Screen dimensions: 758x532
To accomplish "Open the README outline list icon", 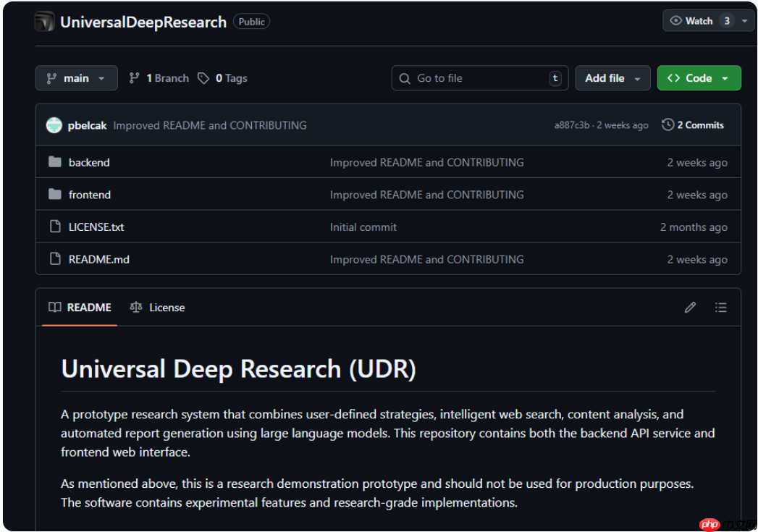I will [x=720, y=308].
